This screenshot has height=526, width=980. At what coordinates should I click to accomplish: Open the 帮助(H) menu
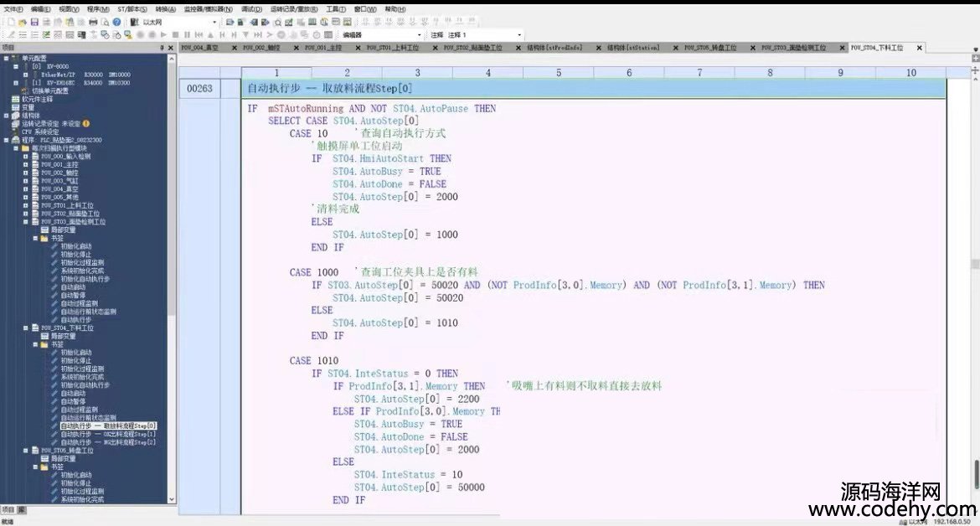(395, 9)
